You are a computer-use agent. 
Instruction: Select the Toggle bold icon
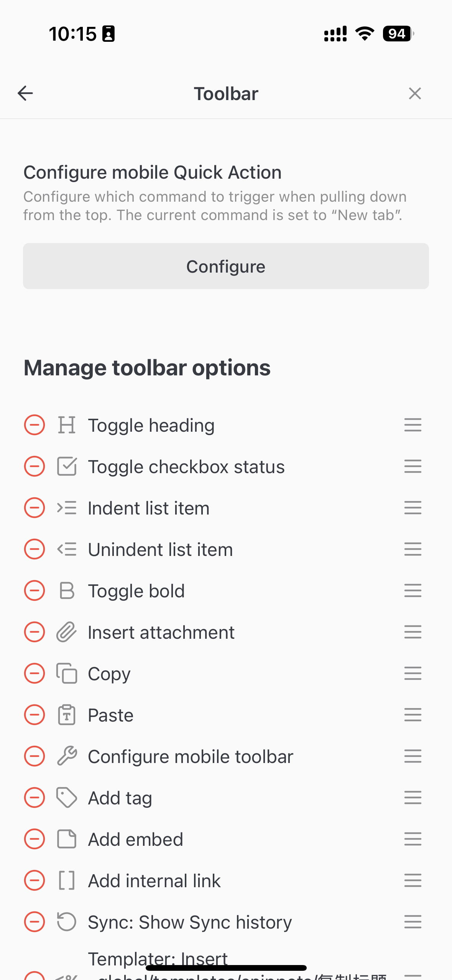coord(66,590)
